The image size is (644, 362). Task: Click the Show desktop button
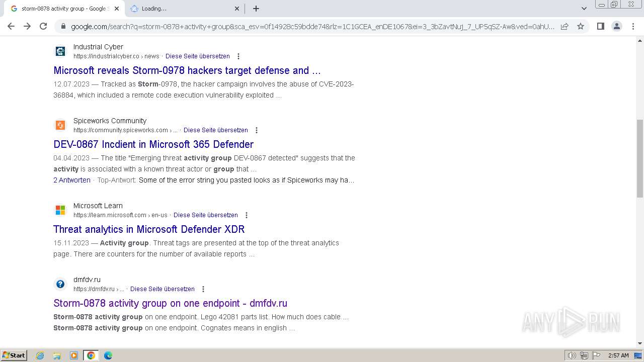(638, 355)
